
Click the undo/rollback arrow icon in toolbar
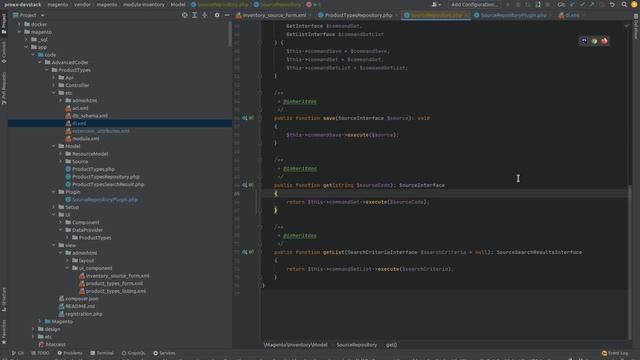point(612,4)
